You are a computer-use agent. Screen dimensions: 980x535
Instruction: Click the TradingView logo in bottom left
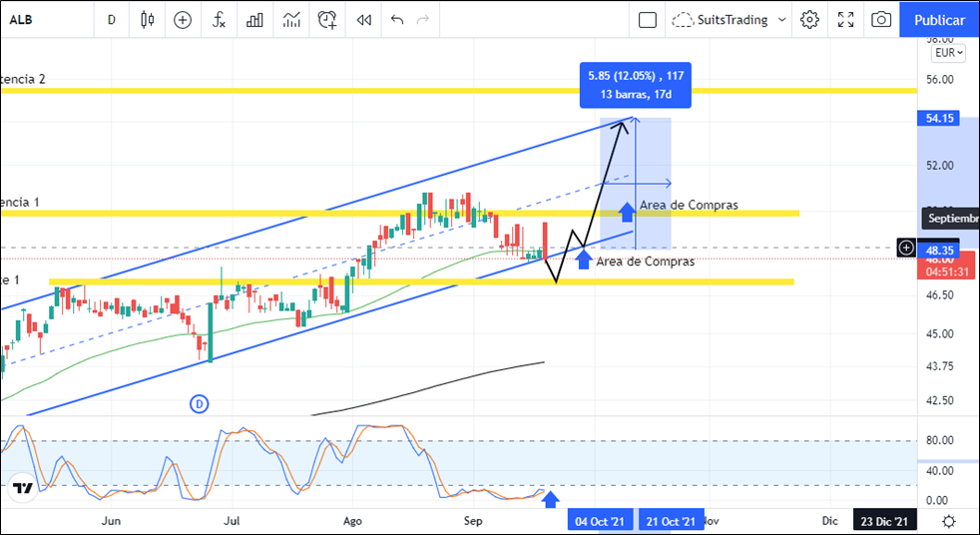click(x=22, y=489)
